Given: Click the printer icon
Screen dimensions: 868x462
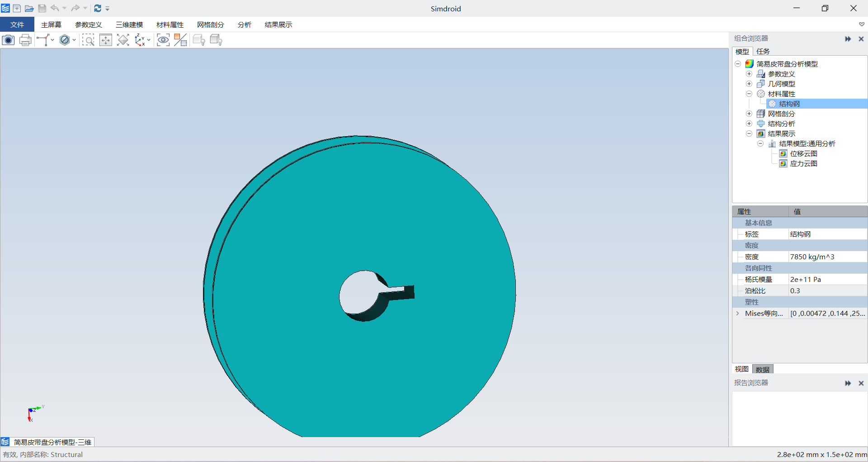Looking at the screenshot, I should click(26, 40).
